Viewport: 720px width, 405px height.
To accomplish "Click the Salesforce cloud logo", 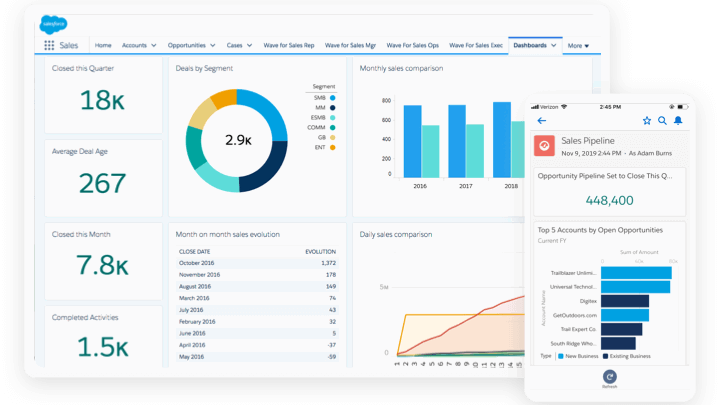I will [52, 22].
